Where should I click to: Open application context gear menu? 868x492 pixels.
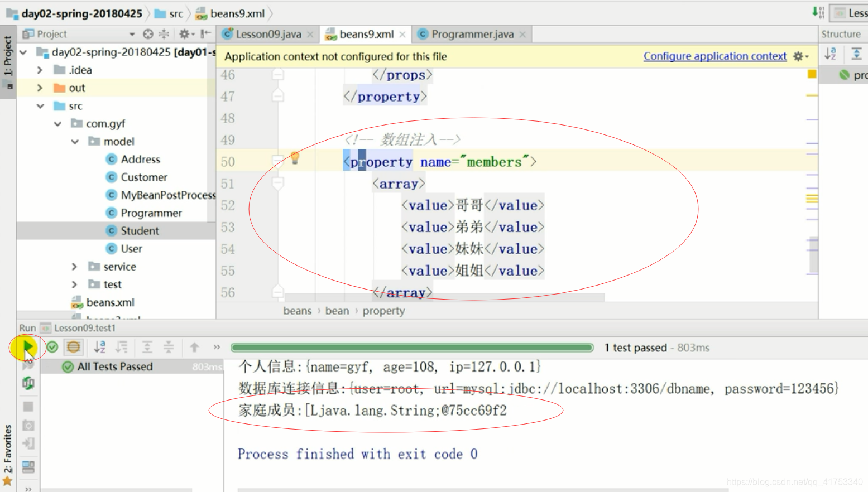[x=800, y=56]
